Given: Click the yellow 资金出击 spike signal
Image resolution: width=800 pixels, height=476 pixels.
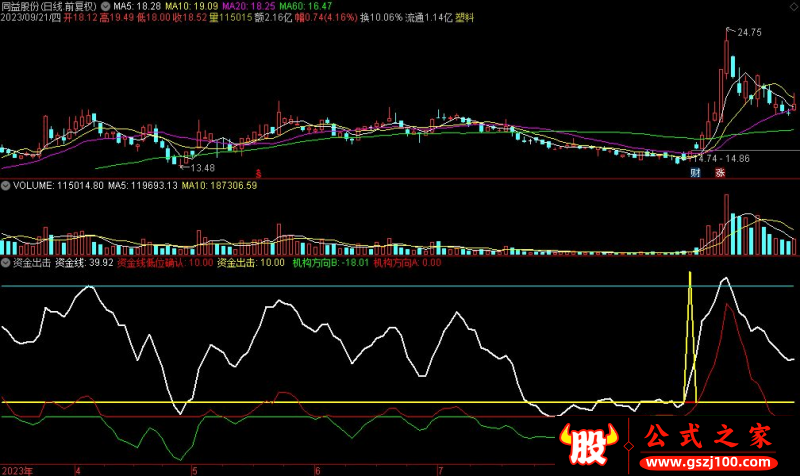Looking at the screenshot, I should coord(689,300).
